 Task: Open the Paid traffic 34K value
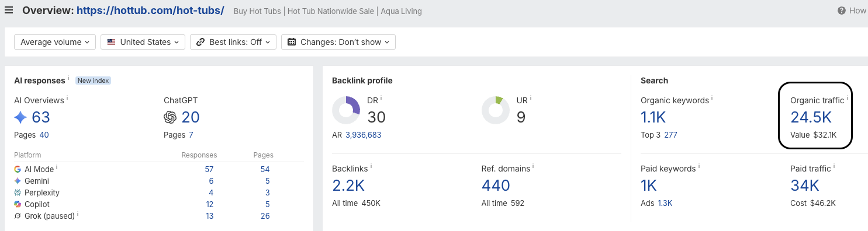pyautogui.click(x=805, y=185)
